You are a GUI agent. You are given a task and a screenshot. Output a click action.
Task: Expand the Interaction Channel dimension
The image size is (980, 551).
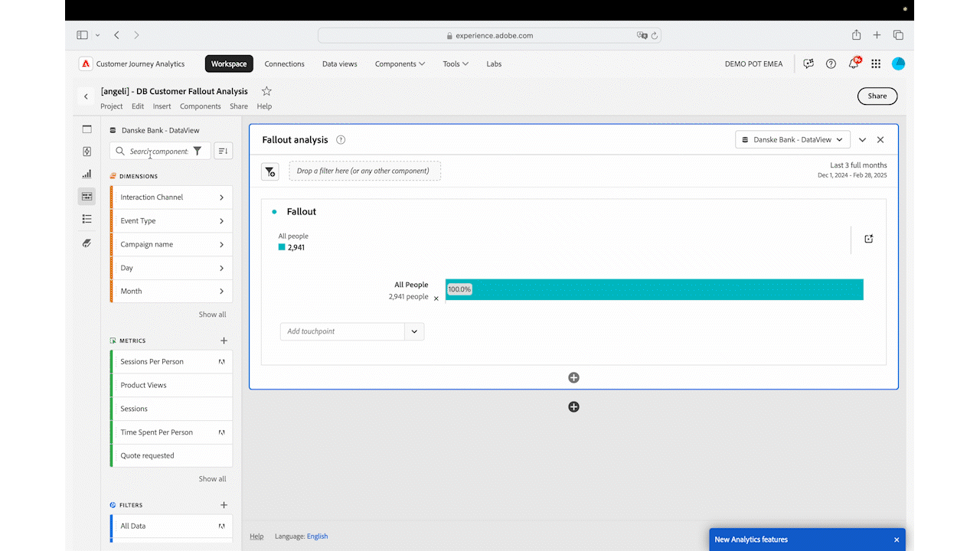click(x=221, y=197)
